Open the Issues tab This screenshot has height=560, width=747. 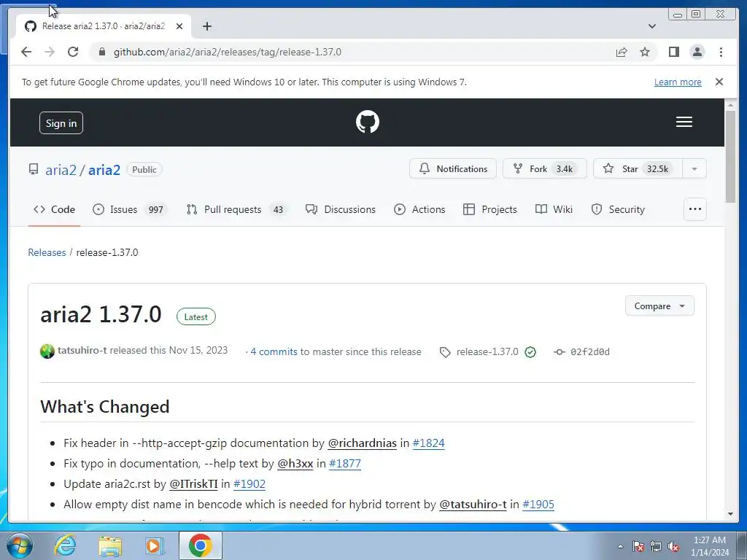pyautogui.click(x=130, y=209)
